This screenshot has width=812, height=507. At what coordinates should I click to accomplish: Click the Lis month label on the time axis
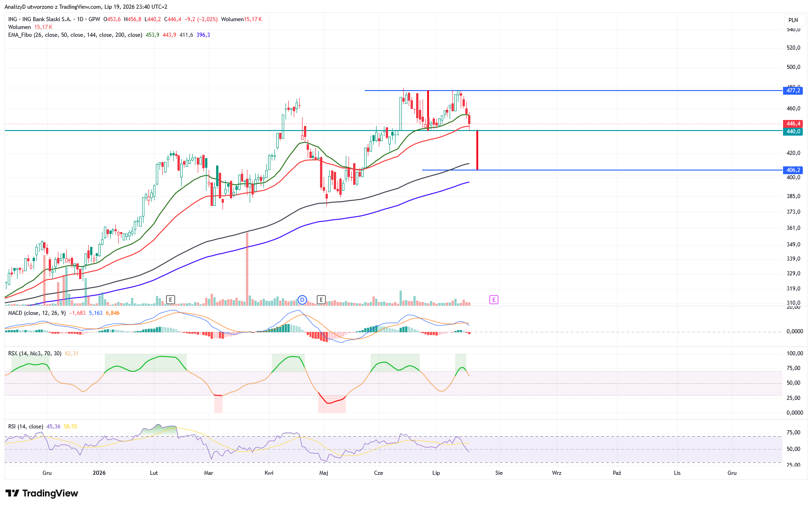pyautogui.click(x=677, y=473)
